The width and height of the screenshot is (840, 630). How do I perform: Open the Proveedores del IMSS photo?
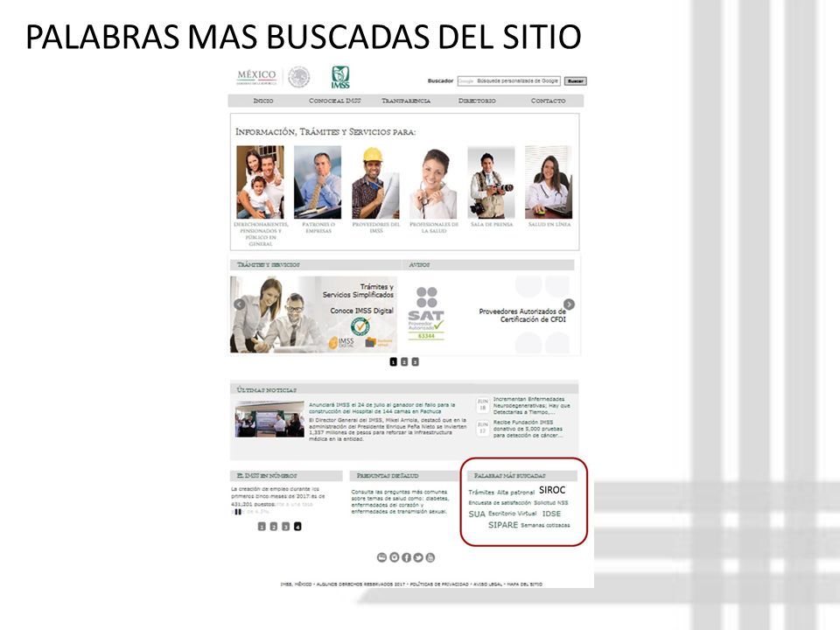click(375, 182)
